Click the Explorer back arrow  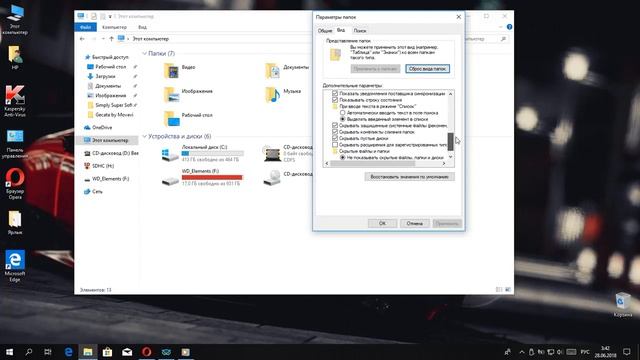(x=82, y=39)
